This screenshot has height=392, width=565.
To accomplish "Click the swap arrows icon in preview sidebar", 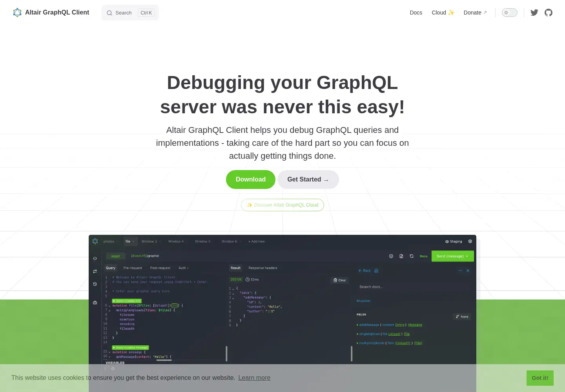I will 95,271.
